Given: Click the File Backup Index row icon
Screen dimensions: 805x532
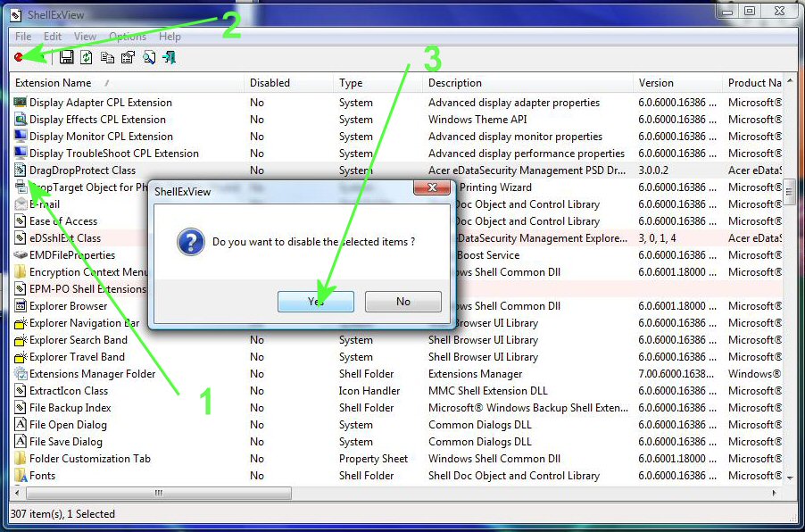Looking at the screenshot, I should coord(20,407).
